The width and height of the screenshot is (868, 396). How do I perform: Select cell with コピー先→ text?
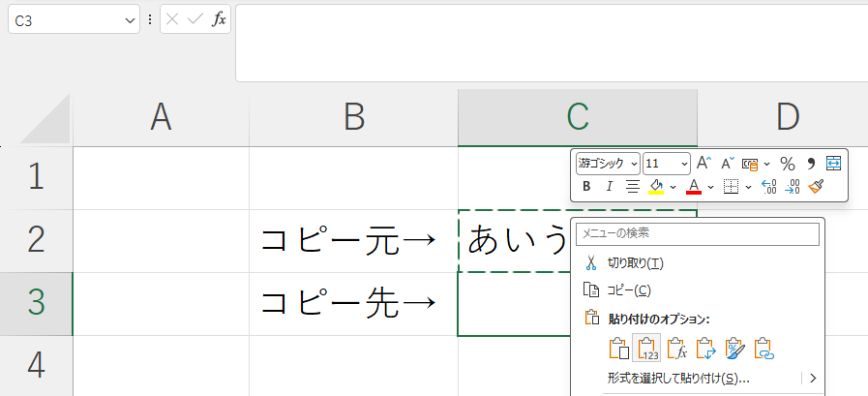tap(354, 304)
